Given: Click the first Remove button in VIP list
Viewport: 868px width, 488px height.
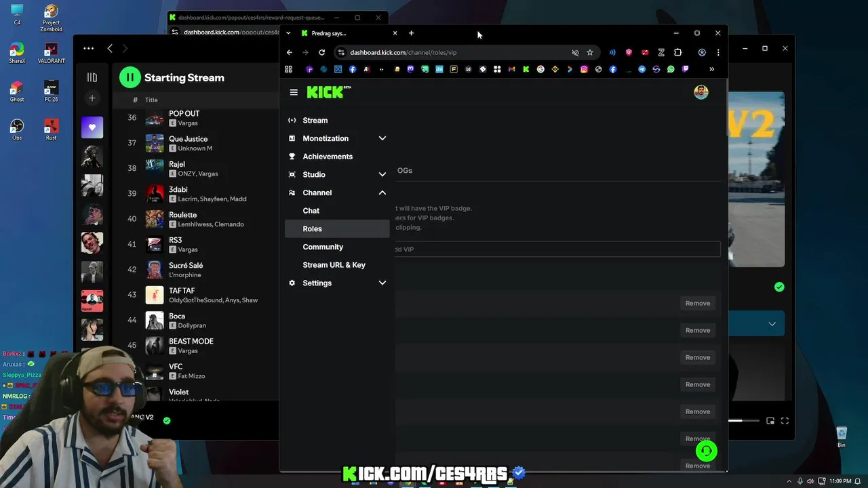Looking at the screenshot, I should 698,304.
